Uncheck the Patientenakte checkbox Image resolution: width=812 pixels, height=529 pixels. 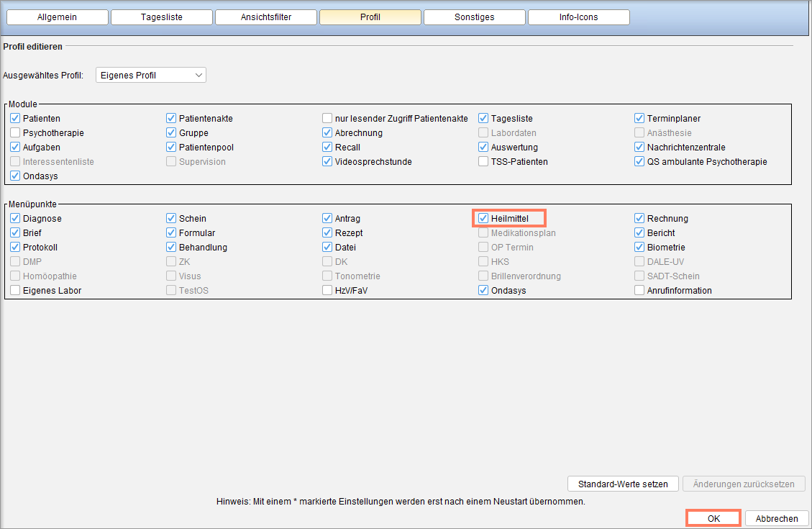pyautogui.click(x=171, y=118)
